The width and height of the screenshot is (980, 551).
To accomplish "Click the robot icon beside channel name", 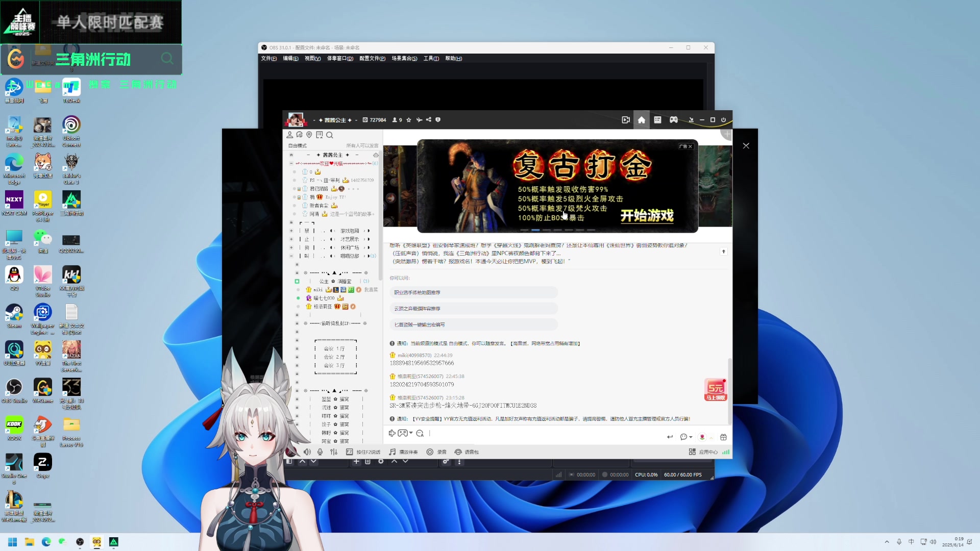I will [376, 155].
